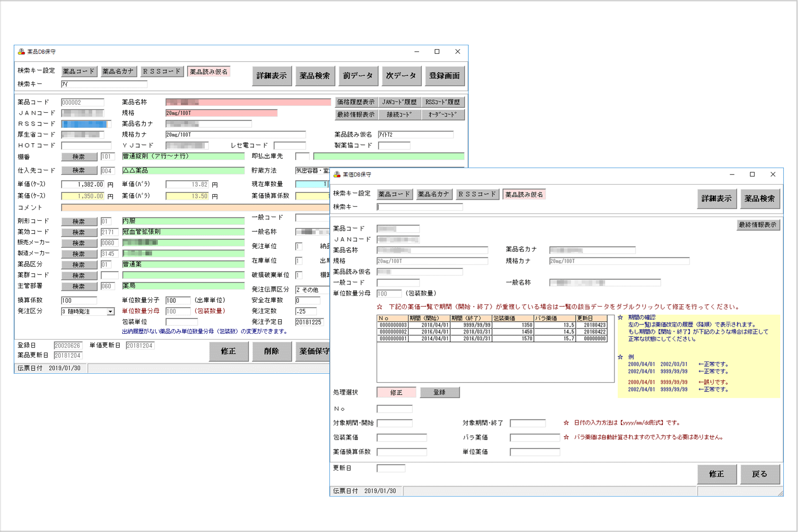The width and height of the screenshot is (798, 532).
Task: Click 検索 button next to 薬効コード
Action: [79, 232]
